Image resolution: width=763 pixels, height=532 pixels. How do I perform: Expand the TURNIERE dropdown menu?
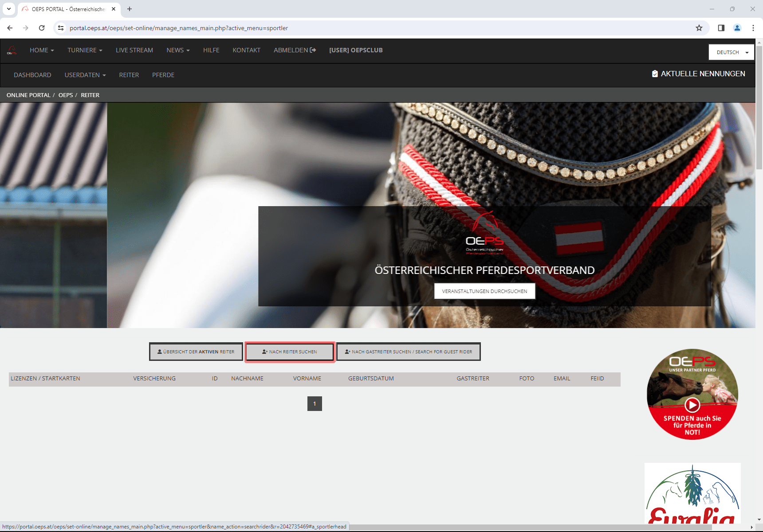[x=85, y=50]
